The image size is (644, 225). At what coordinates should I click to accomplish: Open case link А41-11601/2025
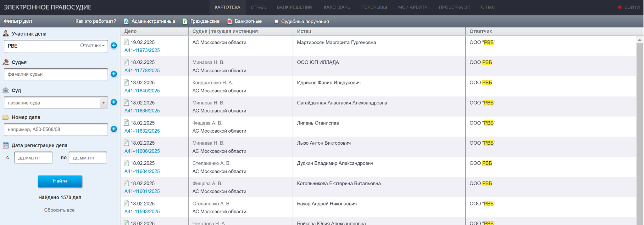(142, 192)
